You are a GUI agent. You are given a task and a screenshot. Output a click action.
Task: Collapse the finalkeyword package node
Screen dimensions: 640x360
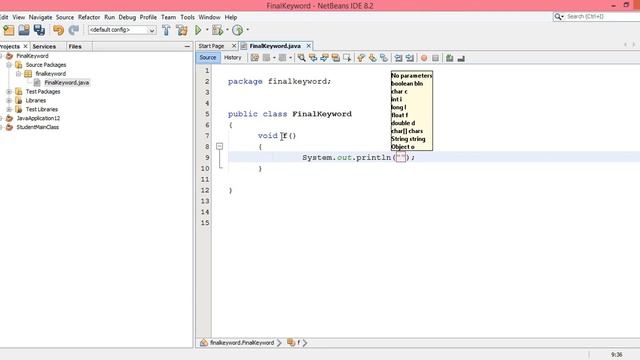[x=18, y=74]
